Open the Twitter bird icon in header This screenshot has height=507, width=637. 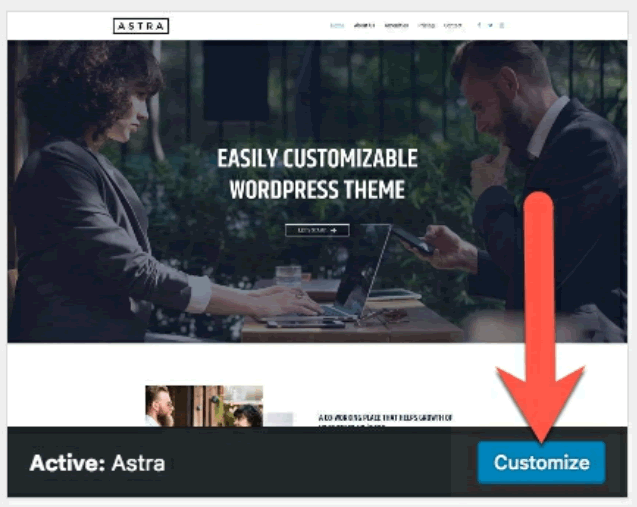[x=490, y=25]
